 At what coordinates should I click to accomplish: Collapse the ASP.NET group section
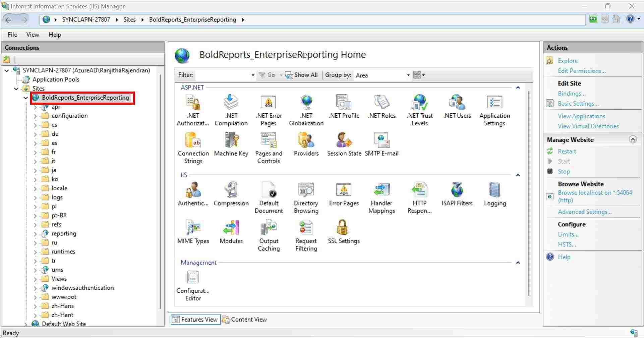point(518,88)
